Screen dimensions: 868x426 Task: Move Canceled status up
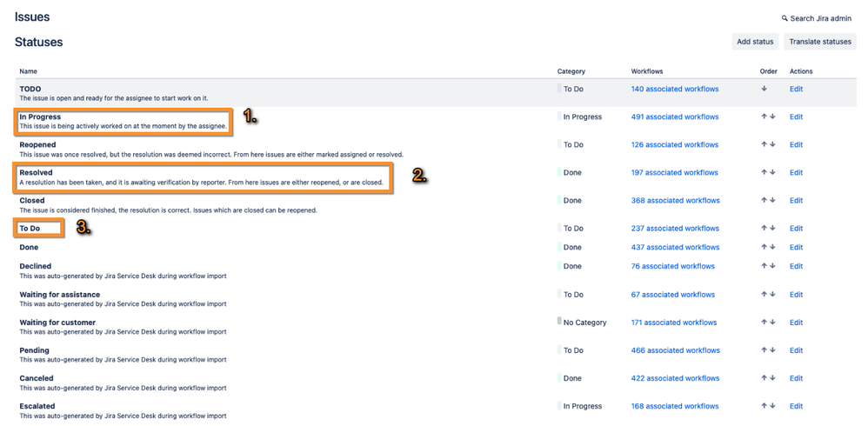[x=764, y=378]
